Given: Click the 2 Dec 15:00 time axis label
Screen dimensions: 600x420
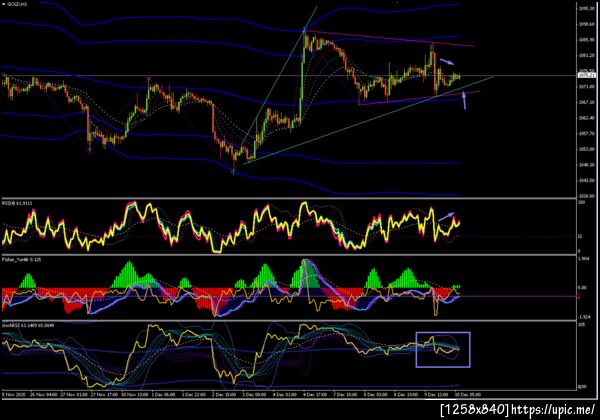Looking at the screenshot, I should [224, 394].
